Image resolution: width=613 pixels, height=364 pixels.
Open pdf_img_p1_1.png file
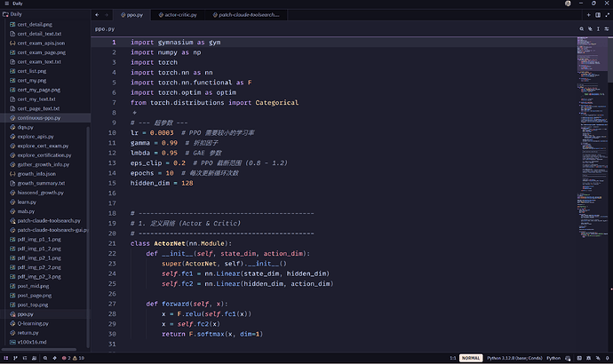pyautogui.click(x=39, y=240)
